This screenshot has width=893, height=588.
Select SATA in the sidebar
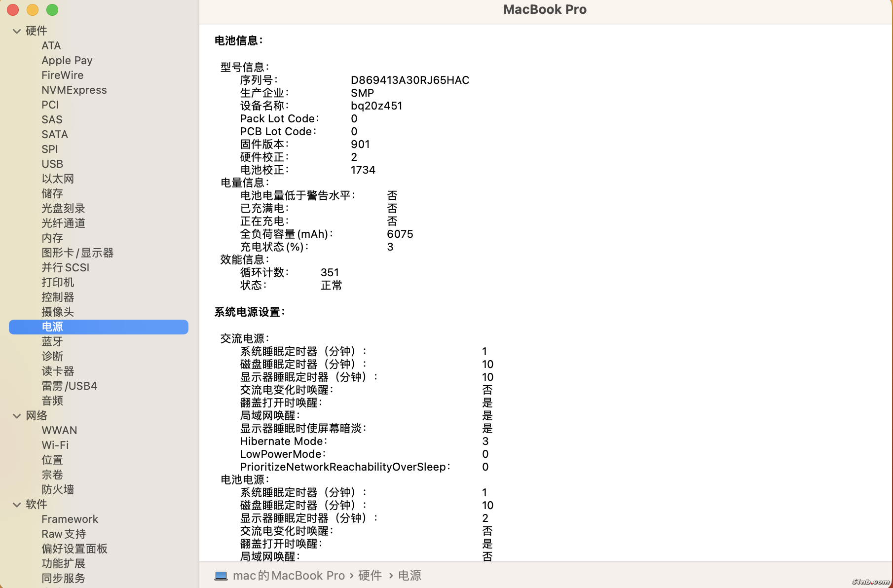tap(55, 135)
